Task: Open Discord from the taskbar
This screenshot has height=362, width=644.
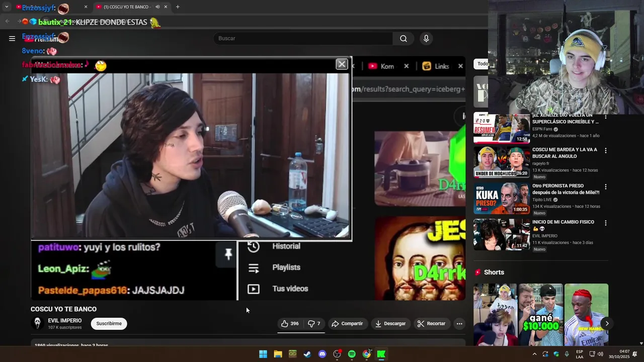Action: (323, 354)
